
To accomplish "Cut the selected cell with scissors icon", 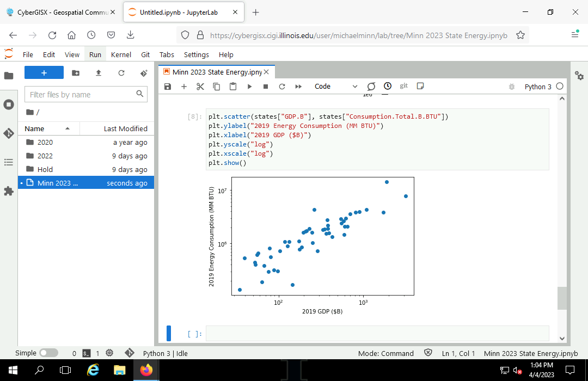I will pos(200,87).
